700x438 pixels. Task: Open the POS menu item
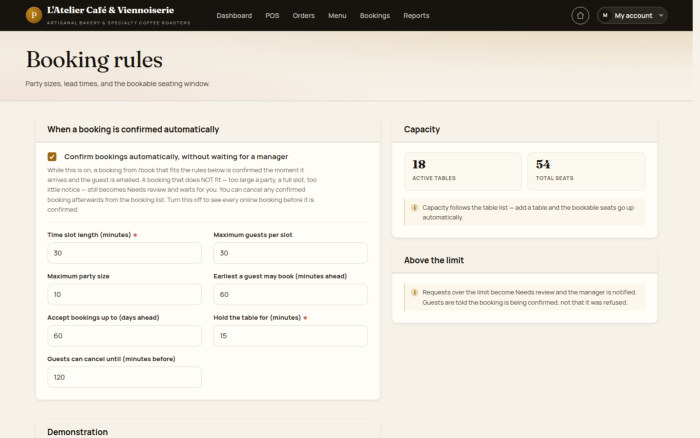[272, 16]
